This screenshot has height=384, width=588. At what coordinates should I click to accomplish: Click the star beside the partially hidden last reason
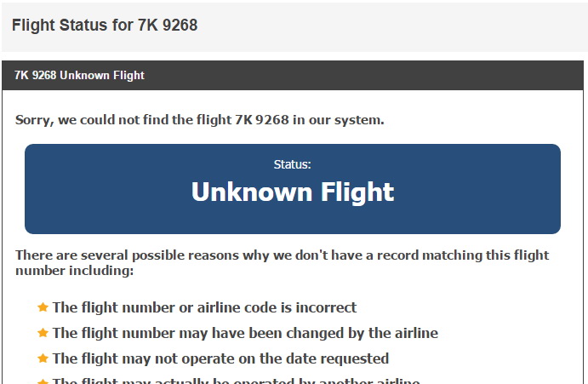click(43, 381)
